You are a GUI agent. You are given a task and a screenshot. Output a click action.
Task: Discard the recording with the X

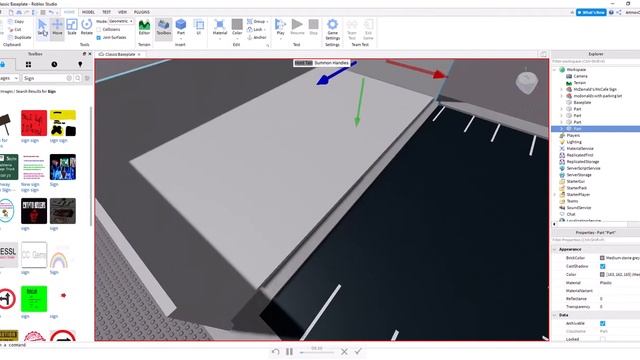point(344,351)
